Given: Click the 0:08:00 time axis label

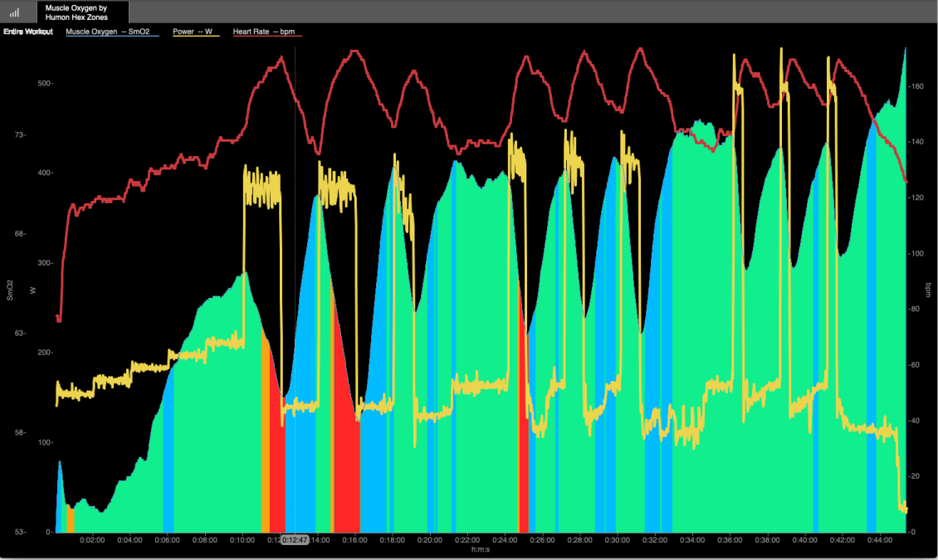Looking at the screenshot, I should (x=204, y=540).
